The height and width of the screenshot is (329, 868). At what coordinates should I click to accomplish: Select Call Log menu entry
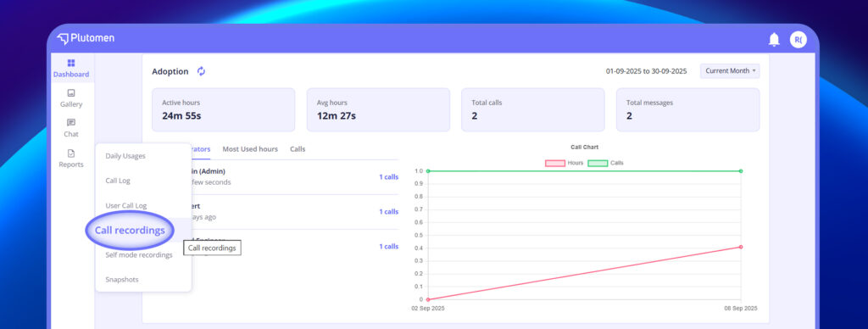pos(117,181)
